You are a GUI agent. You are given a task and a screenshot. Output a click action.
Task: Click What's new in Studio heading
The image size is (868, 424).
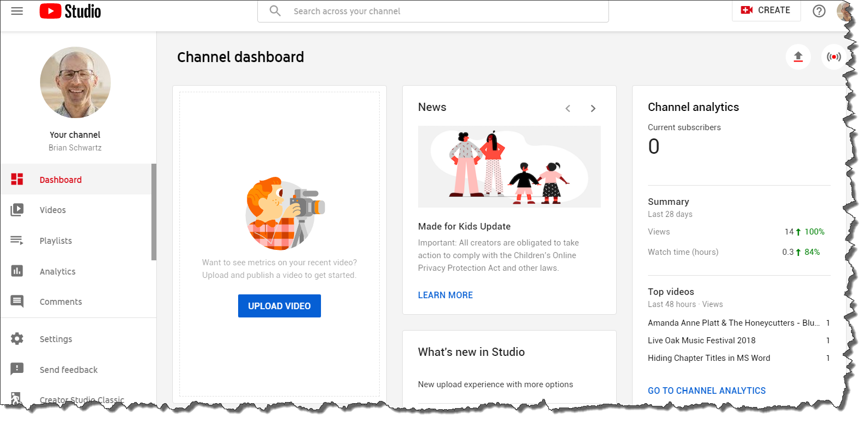click(471, 352)
